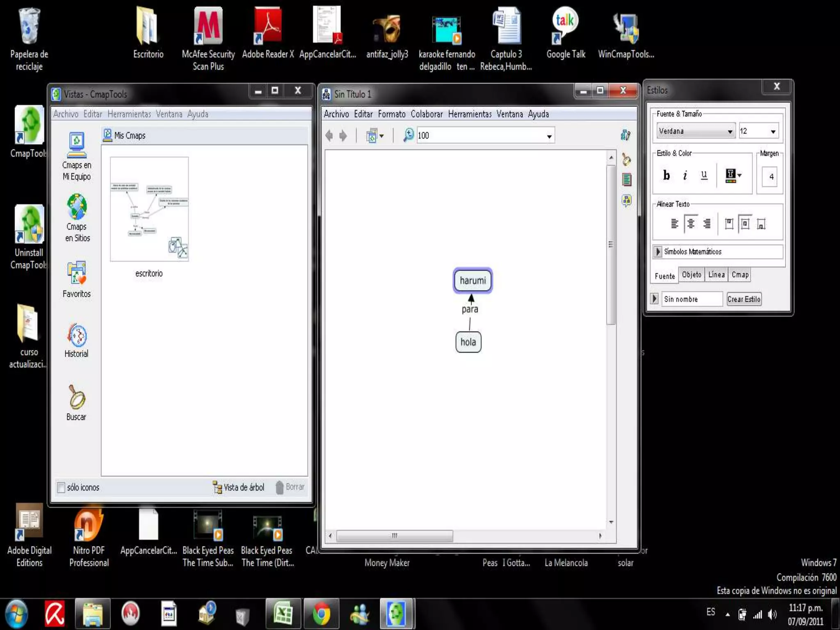Toggle italic style button
The width and height of the screenshot is (840, 630).
click(685, 176)
